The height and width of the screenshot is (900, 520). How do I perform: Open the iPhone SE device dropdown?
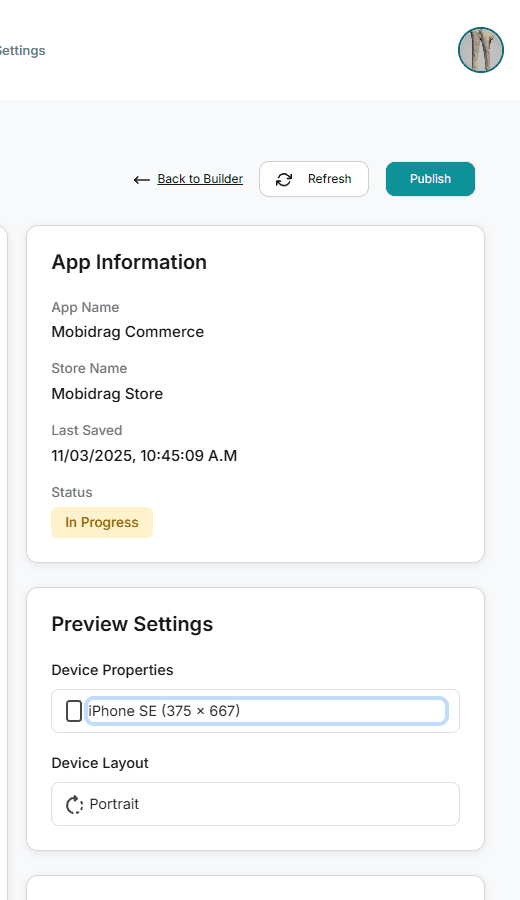point(255,711)
